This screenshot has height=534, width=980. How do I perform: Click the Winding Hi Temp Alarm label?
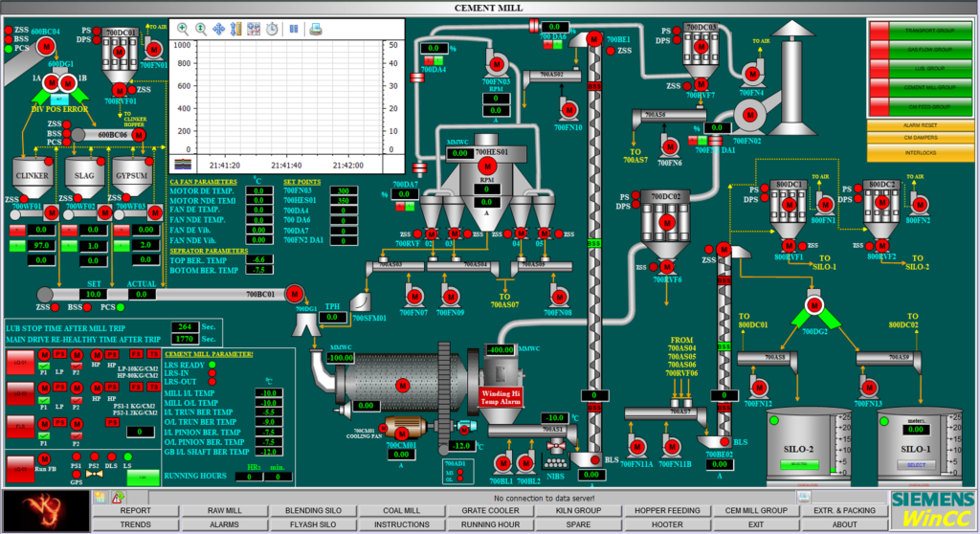point(501,397)
